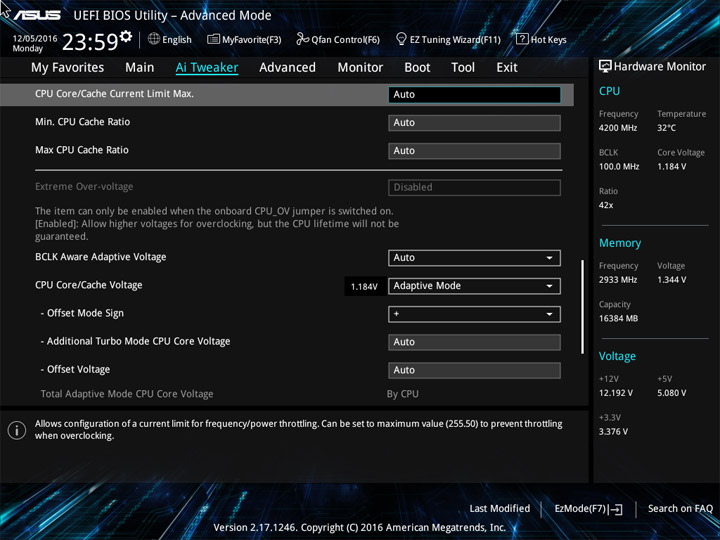Select the Max CPU Cache Ratio label

(82, 150)
